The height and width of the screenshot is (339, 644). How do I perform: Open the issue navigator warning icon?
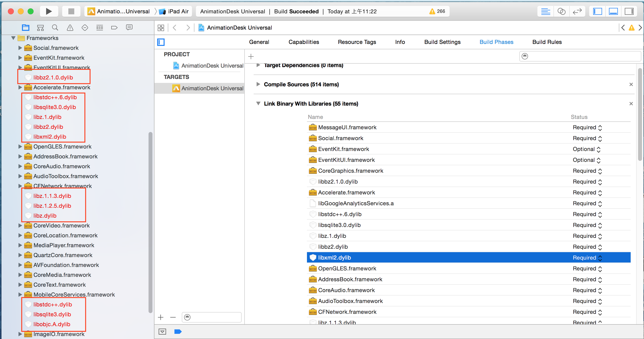[70, 27]
